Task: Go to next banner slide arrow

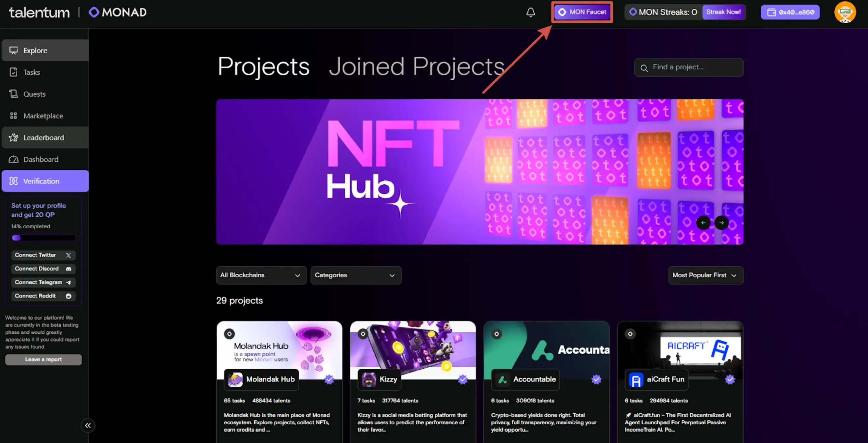Action: [x=721, y=223]
